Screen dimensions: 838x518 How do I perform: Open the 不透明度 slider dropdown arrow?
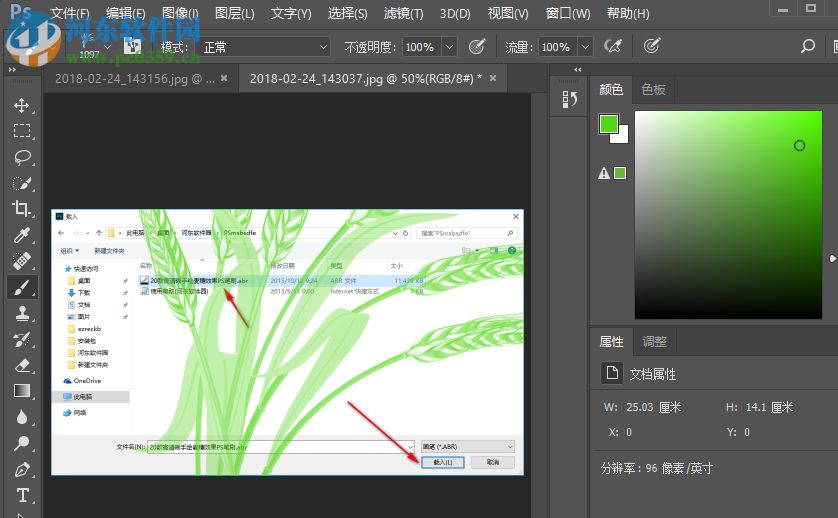449,47
